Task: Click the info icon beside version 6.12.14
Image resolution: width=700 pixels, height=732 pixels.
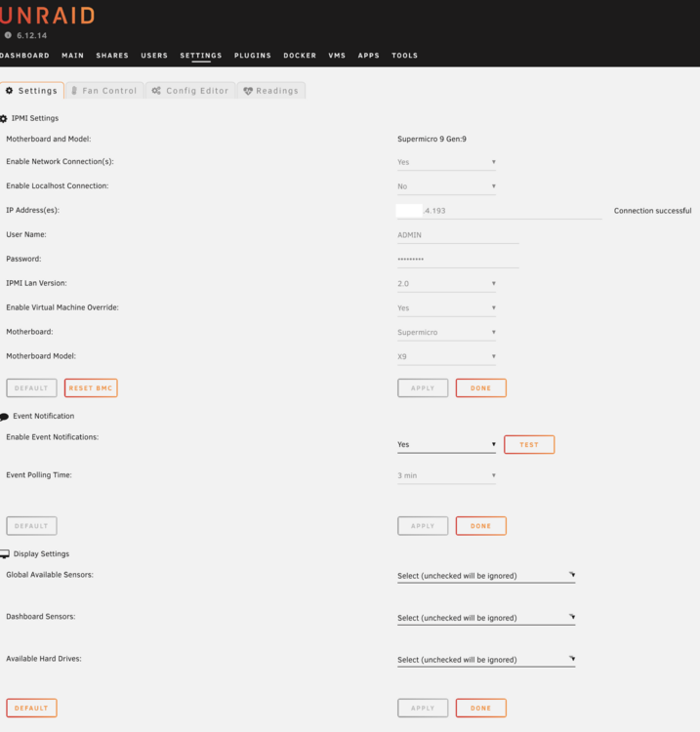Action: point(8,35)
